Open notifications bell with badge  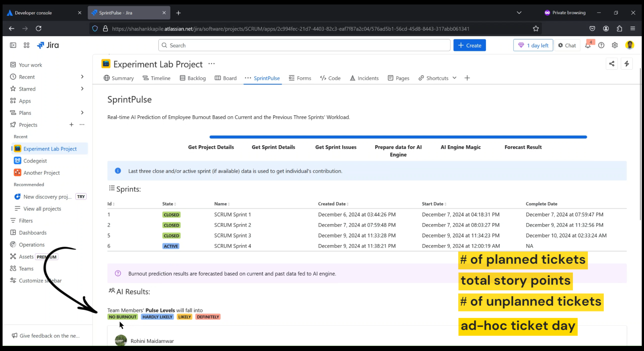(x=588, y=45)
